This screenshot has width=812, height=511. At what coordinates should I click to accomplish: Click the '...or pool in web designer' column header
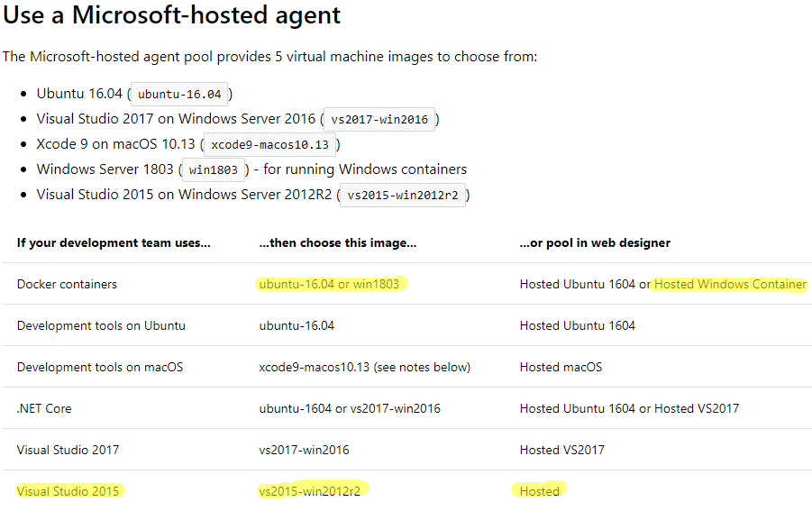[595, 242]
